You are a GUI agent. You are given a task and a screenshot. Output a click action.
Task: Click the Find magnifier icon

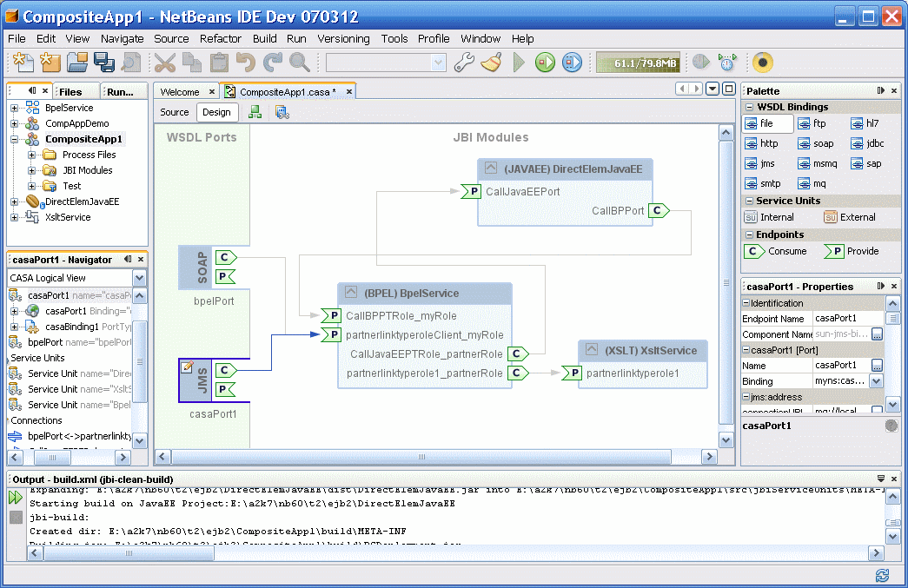tap(300, 63)
